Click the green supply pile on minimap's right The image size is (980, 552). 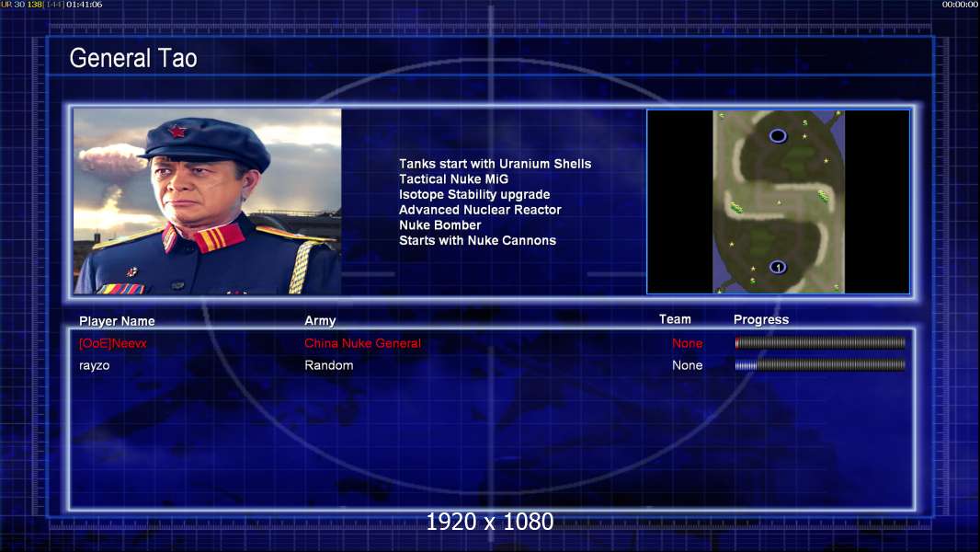[x=823, y=197]
